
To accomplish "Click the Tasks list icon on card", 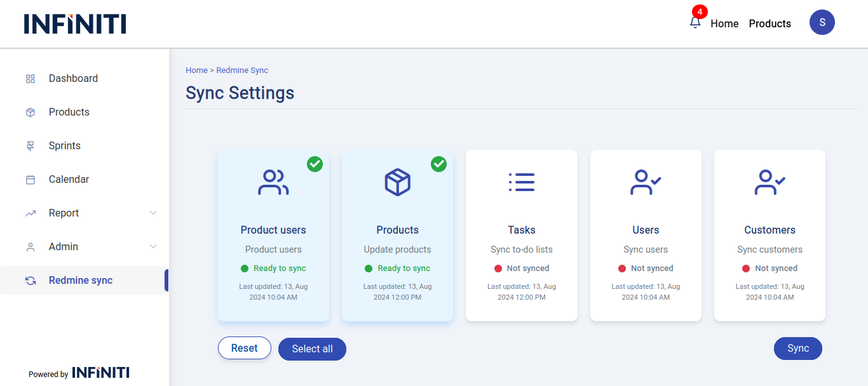I will pyautogui.click(x=521, y=182).
